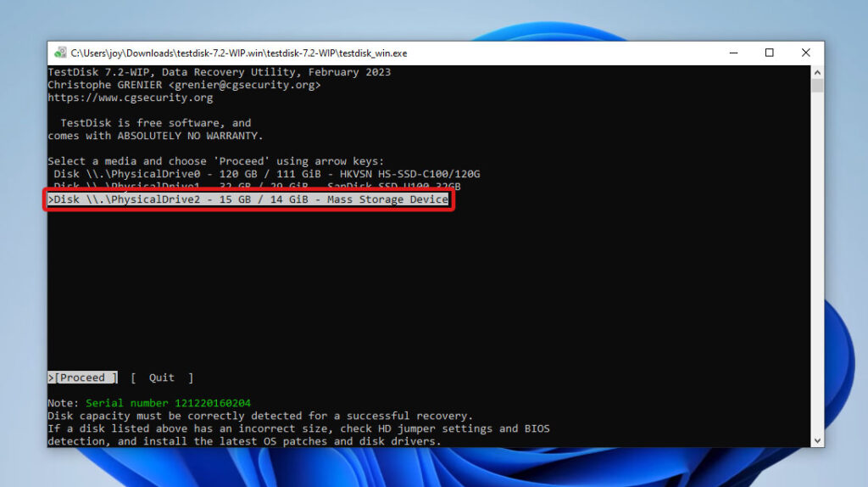Click the https://www.cgsecurity.org URL text

[130, 98]
